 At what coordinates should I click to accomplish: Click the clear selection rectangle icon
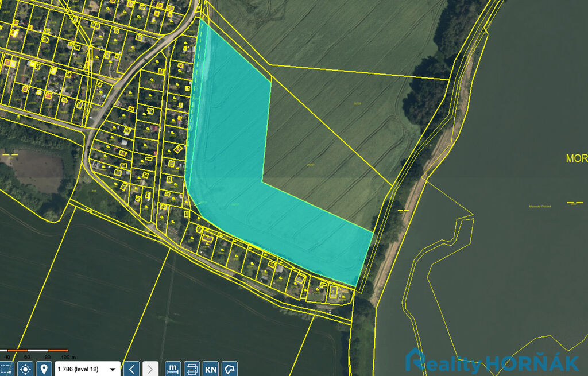pos(6,369)
